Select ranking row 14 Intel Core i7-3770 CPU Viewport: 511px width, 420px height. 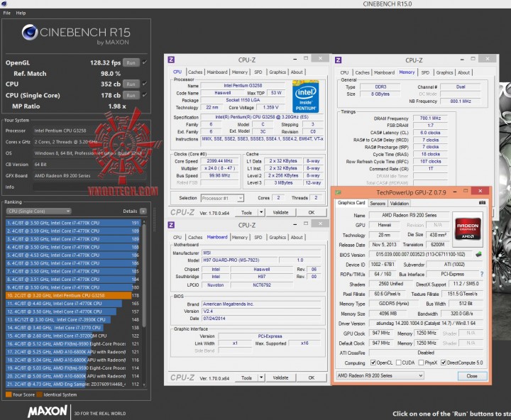[72, 328]
